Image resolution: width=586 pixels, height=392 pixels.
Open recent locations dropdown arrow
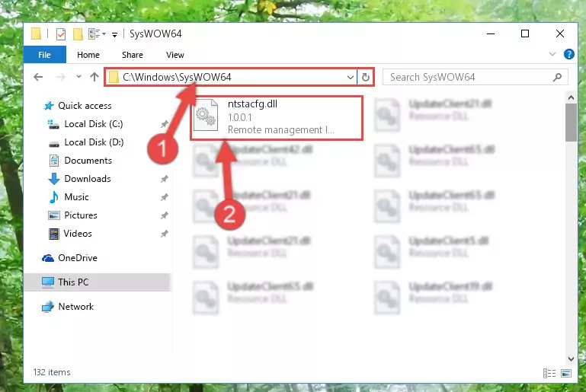click(x=78, y=77)
